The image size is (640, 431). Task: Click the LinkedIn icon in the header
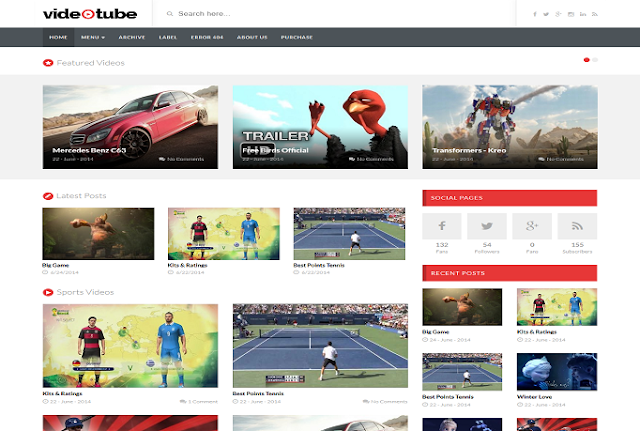(583, 14)
